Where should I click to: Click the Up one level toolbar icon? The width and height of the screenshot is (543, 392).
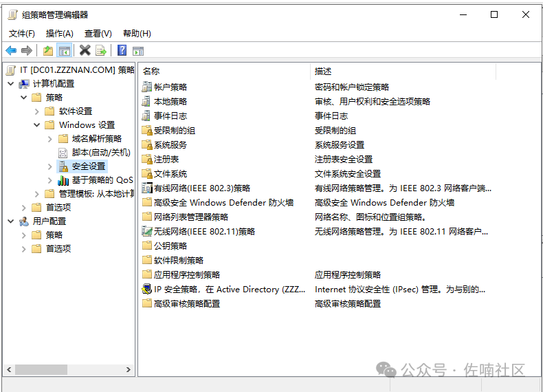point(48,51)
